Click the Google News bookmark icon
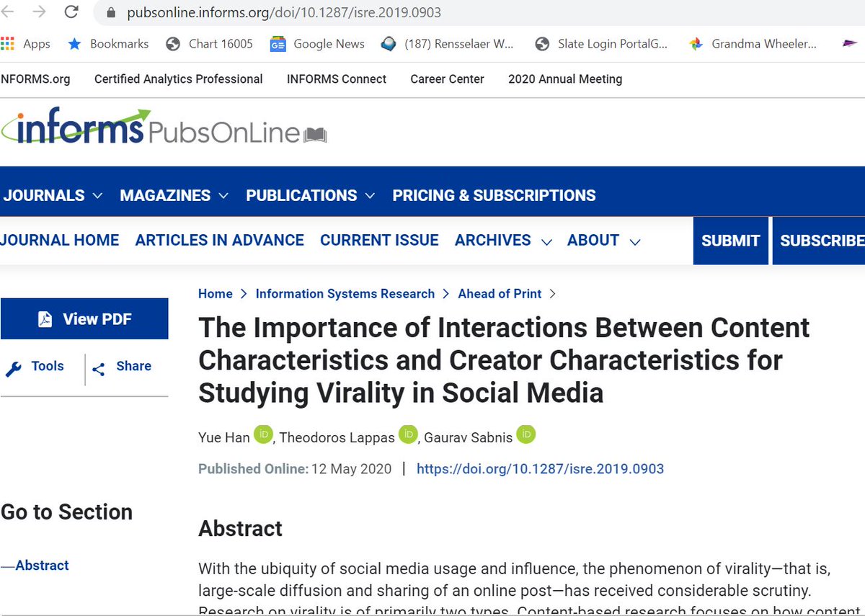865x616 pixels. point(278,44)
